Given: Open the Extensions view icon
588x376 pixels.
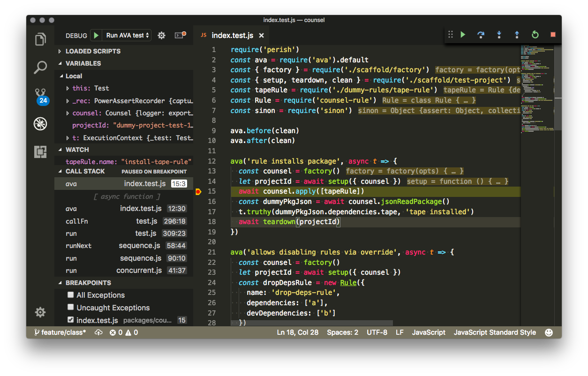Looking at the screenshot, I should click(40, 152).
